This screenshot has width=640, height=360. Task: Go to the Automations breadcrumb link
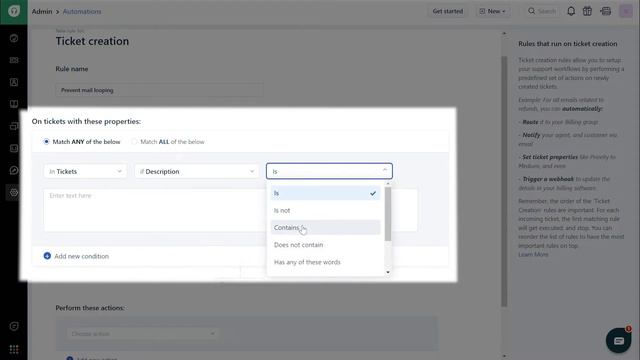click(82, 11)
